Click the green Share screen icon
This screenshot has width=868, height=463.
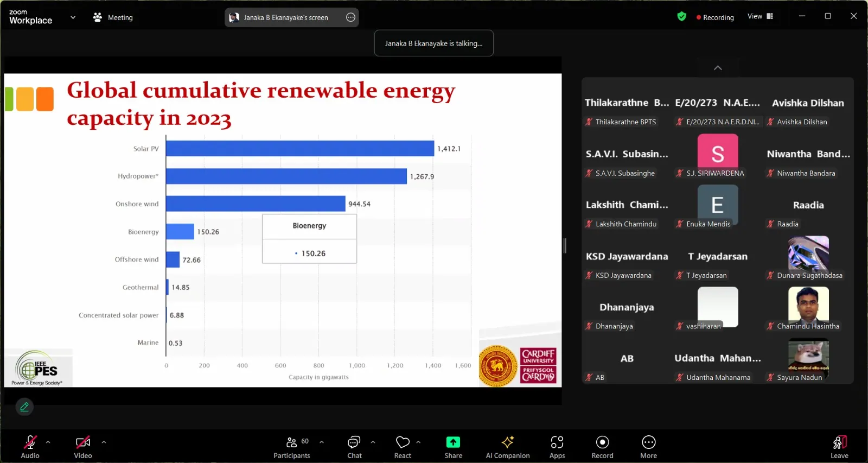(x=453, y=442)
